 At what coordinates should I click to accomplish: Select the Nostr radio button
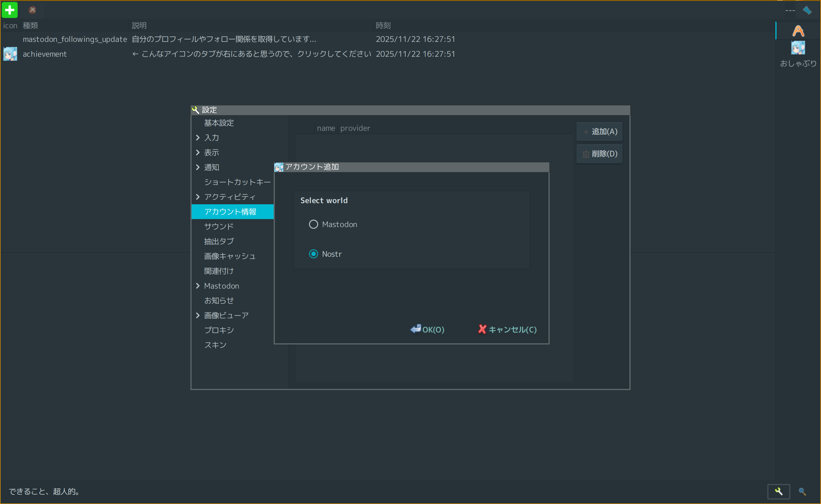pos(313,254)
